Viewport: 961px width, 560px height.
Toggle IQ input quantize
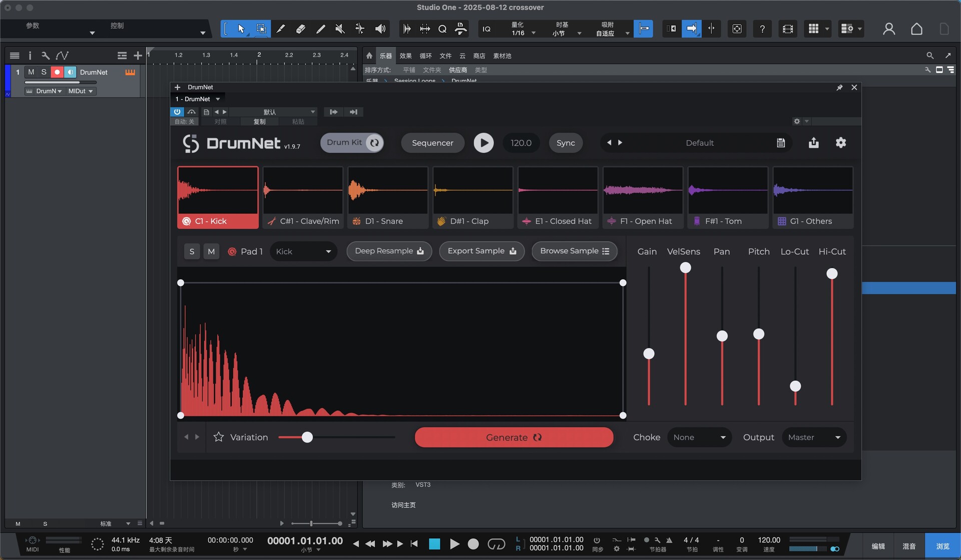pos(487,29)
